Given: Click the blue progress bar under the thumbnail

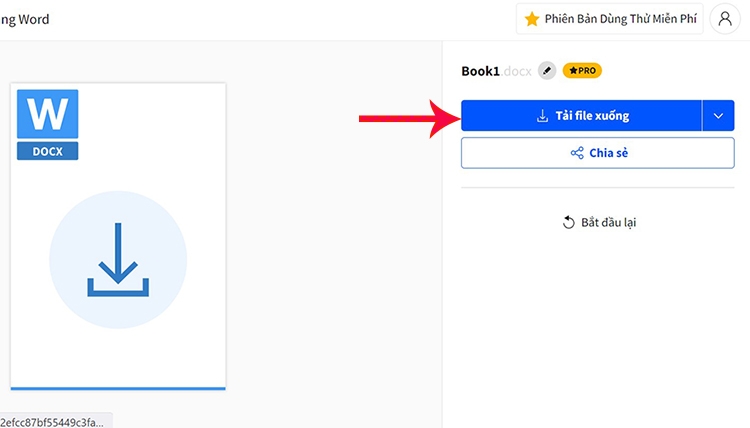Looking at the screenshot, I should pyautogui.click(x=118, y=387).
